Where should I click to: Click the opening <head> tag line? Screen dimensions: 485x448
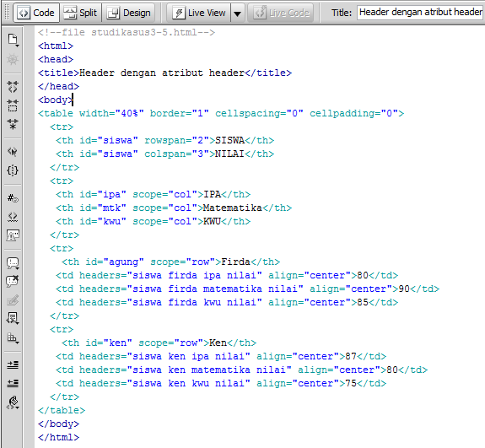56,59
